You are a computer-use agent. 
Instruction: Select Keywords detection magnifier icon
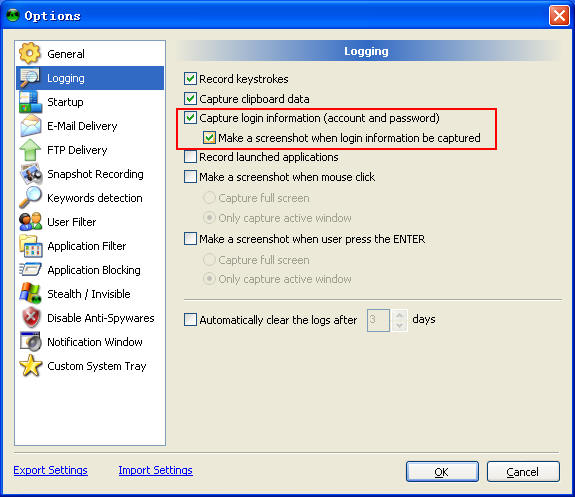tap(30, 198)
